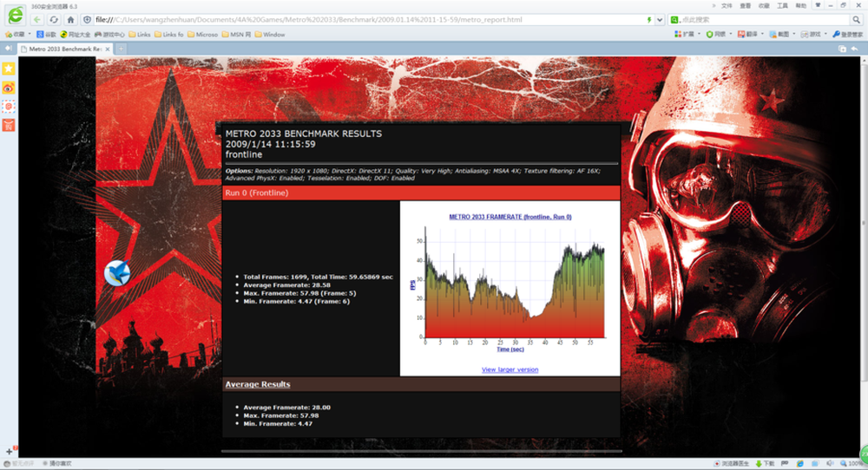Open the Weibo icon in sidebar
This screenshot has width=868, height=470.
(x=9, y=88)
